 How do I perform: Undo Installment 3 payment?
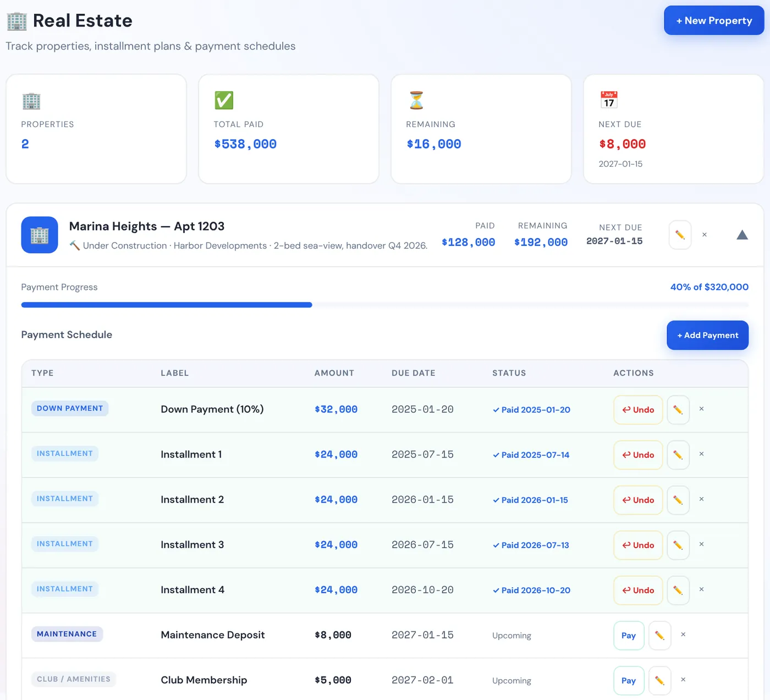point(638,545)
